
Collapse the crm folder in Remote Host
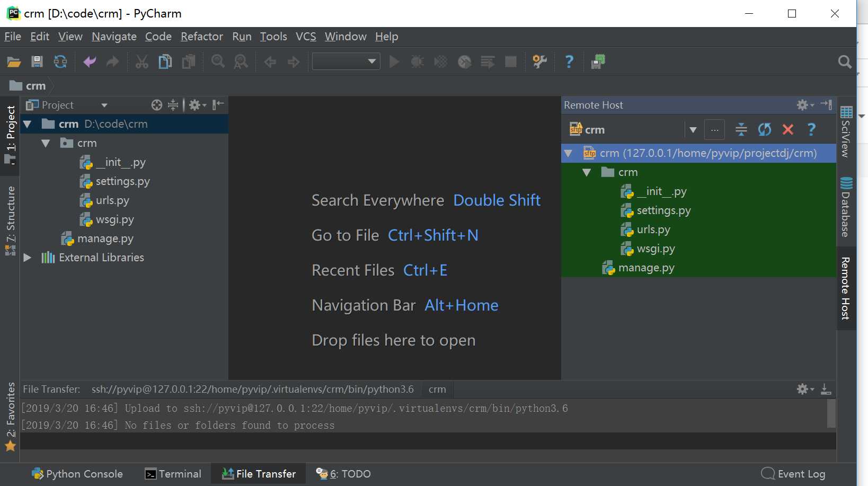[587, 173]
